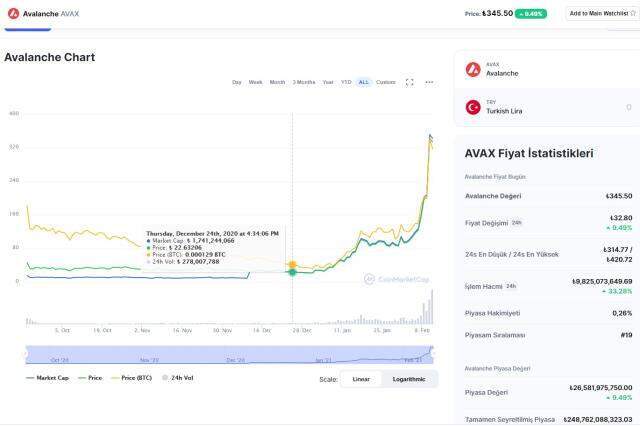The image size is (640, 426).
Task: Click the tooltip 24h Vol ₺278,007,788 line
Action: click(183, 262)
